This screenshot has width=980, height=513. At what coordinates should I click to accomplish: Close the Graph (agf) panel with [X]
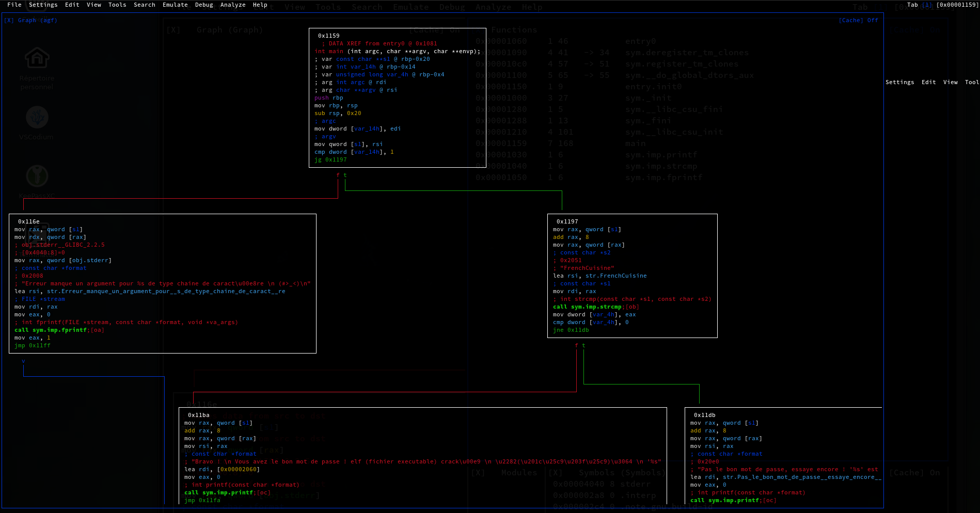click(9, 20)
